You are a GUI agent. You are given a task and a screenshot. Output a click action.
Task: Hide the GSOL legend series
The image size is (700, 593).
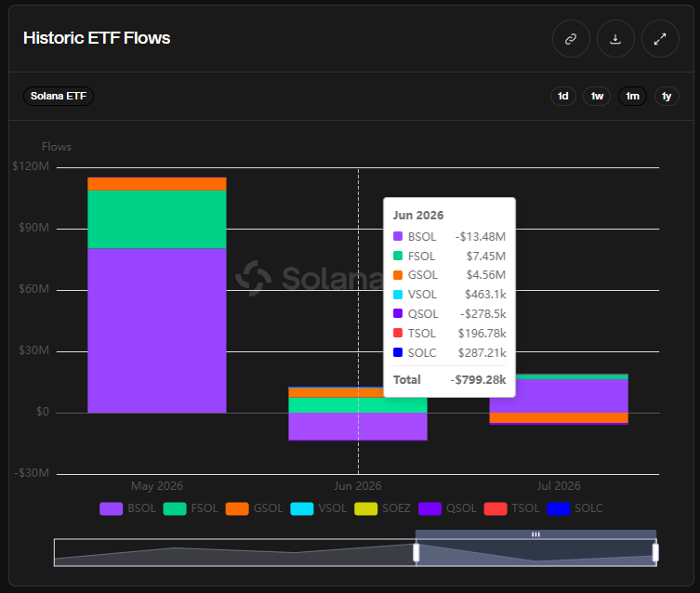[x=254, y=508]
